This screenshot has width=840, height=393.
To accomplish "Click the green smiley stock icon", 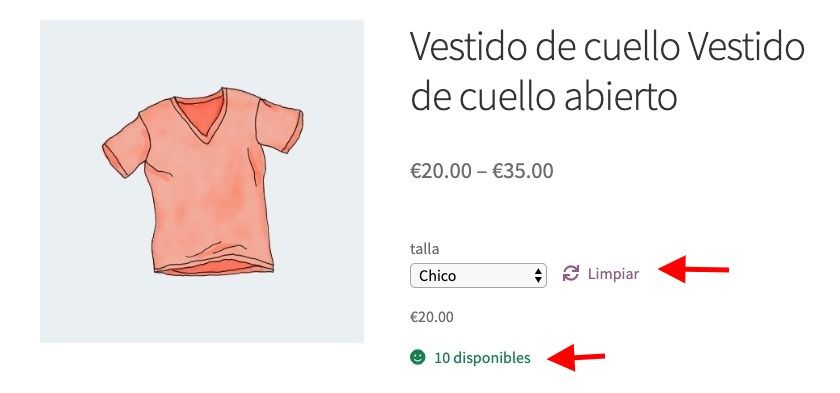I will (417, 357).
